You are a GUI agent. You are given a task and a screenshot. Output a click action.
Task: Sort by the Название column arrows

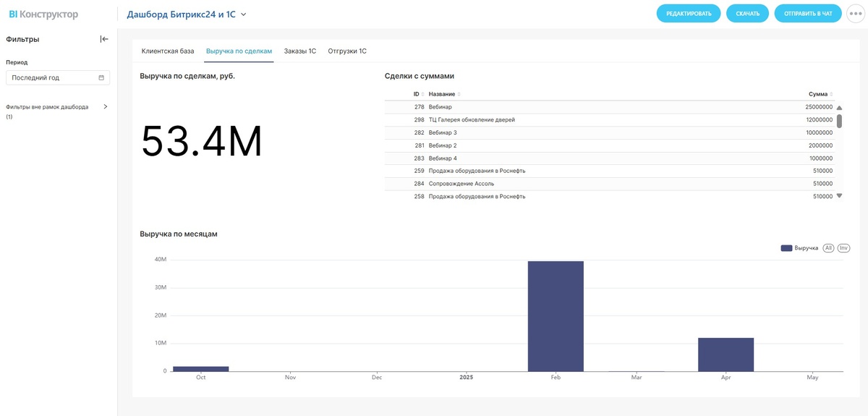pyautogui.click(x=459, y=94)
